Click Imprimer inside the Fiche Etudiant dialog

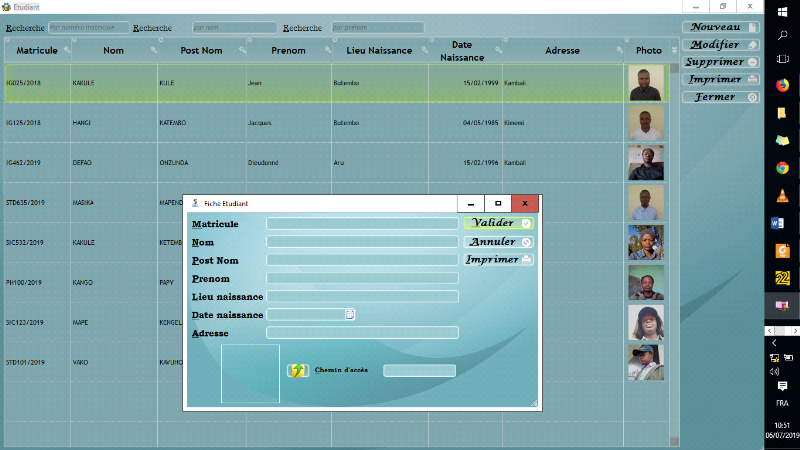[x=499, y=260]
